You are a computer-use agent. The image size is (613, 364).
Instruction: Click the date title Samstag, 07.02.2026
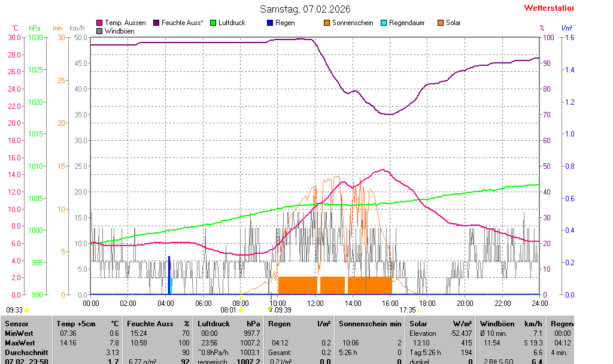click(x=305, y=9)
